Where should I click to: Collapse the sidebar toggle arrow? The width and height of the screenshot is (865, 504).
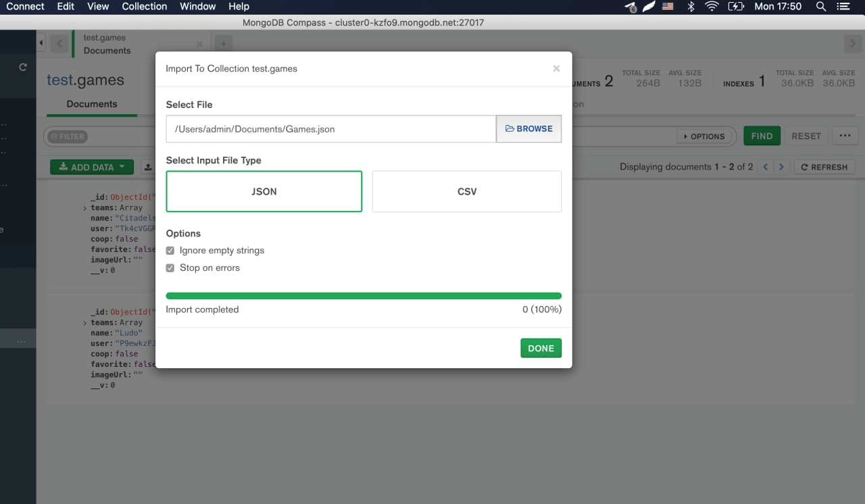pyautogui.click(x=41, y=43)
